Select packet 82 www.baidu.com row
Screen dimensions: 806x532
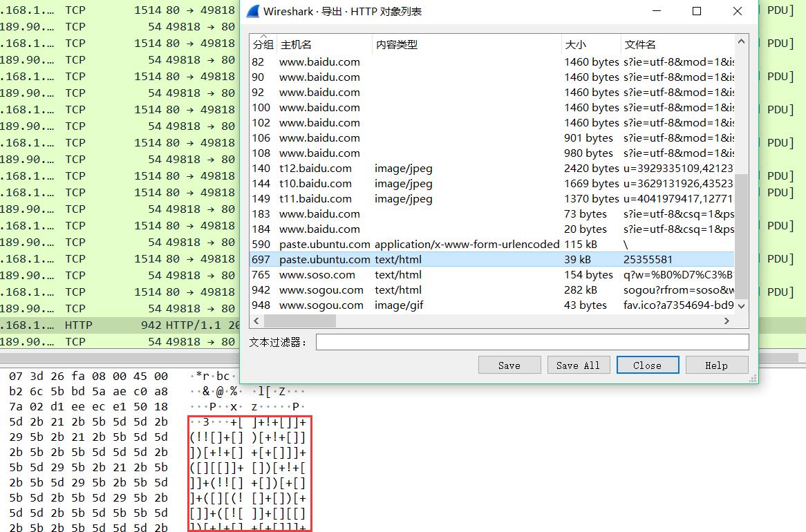point(492,62)
